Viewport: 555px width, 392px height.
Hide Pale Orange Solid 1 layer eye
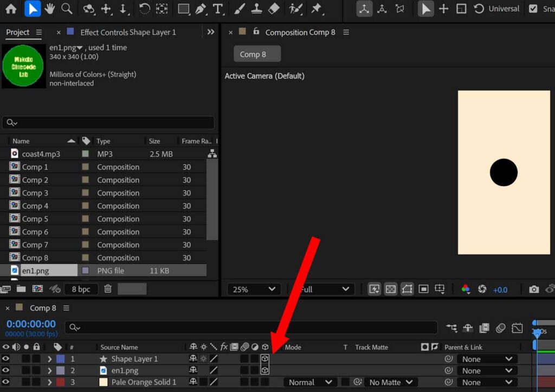point(5,382)
